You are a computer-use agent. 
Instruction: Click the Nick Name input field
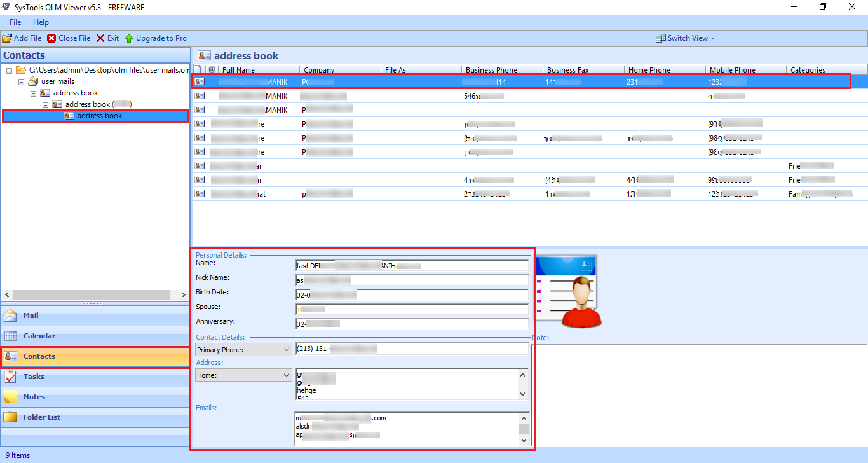coord(412,280)
